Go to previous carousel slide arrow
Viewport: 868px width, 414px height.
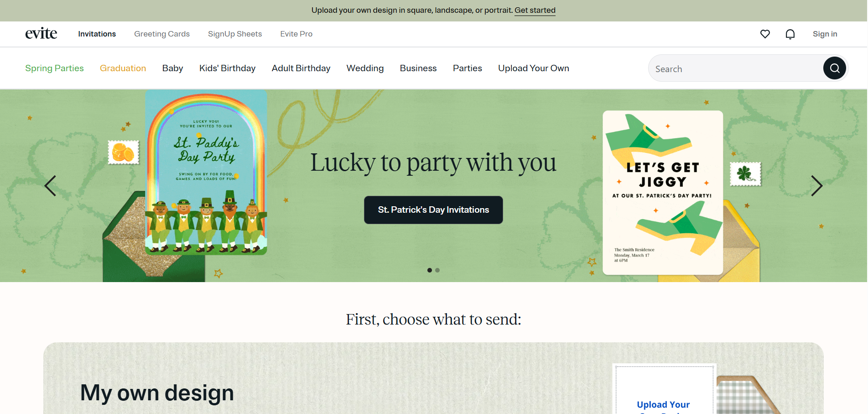[x=50, y=186]
